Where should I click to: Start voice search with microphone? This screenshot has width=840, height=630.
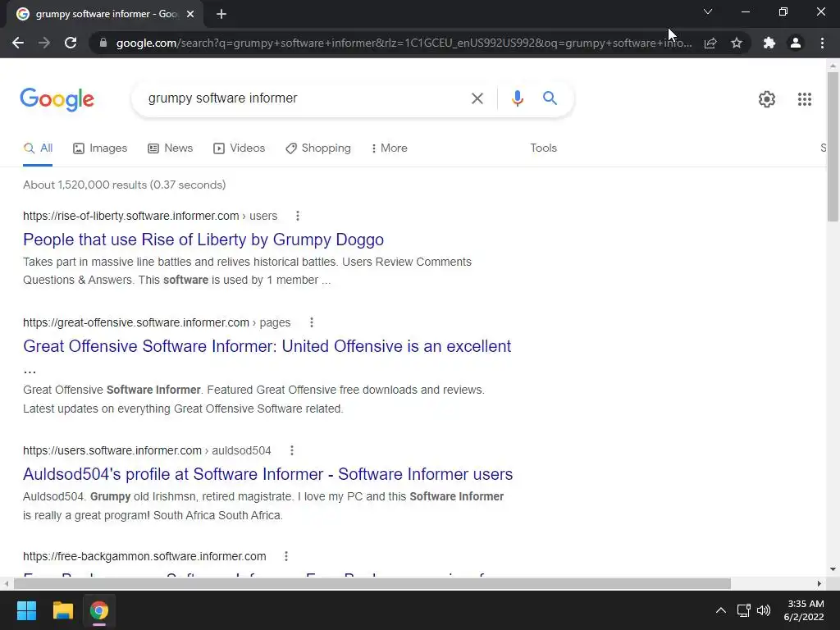517,98
